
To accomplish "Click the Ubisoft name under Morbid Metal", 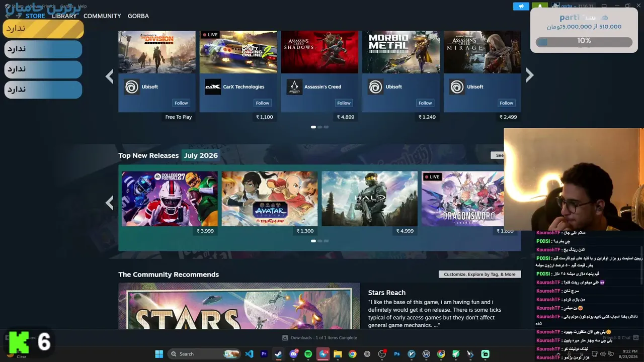I will (x=393, y=87).
